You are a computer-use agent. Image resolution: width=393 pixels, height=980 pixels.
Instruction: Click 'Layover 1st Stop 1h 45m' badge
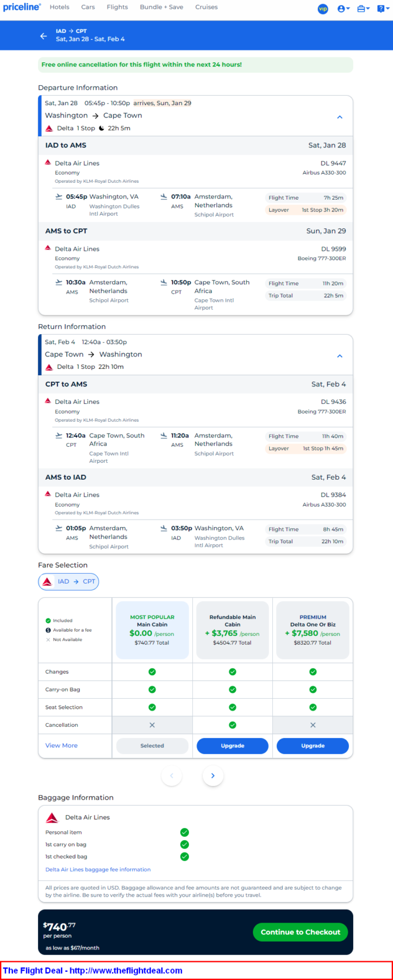(306, 449)
